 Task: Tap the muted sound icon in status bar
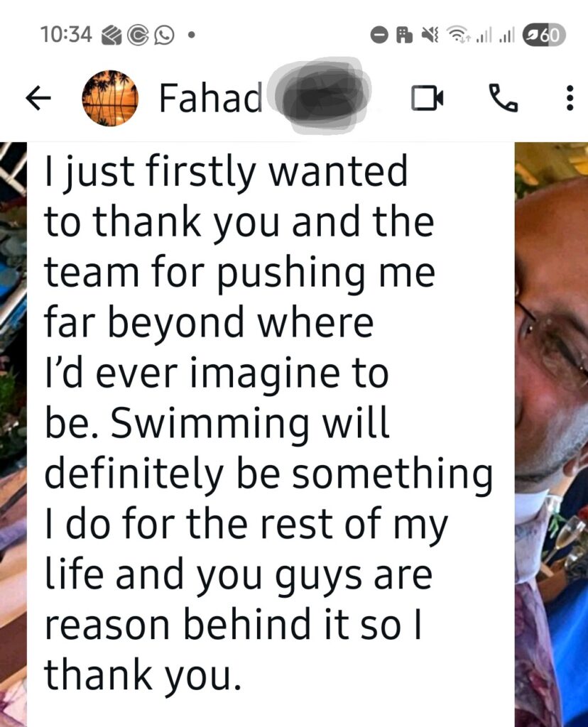429,35
